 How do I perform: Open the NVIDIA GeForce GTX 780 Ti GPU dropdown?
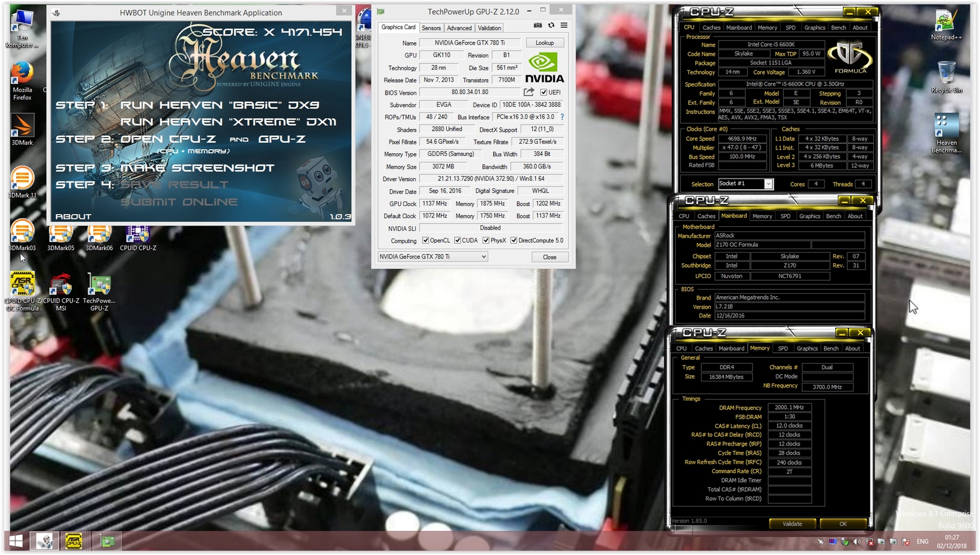(x=432, y=256)
